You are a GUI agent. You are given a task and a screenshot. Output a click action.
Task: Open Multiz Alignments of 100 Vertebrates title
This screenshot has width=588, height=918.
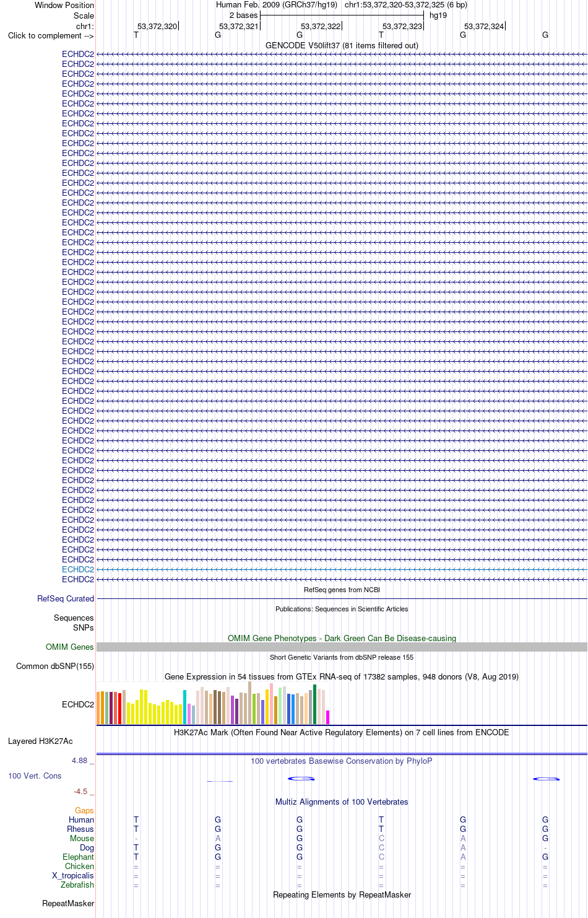coord(342,802)
